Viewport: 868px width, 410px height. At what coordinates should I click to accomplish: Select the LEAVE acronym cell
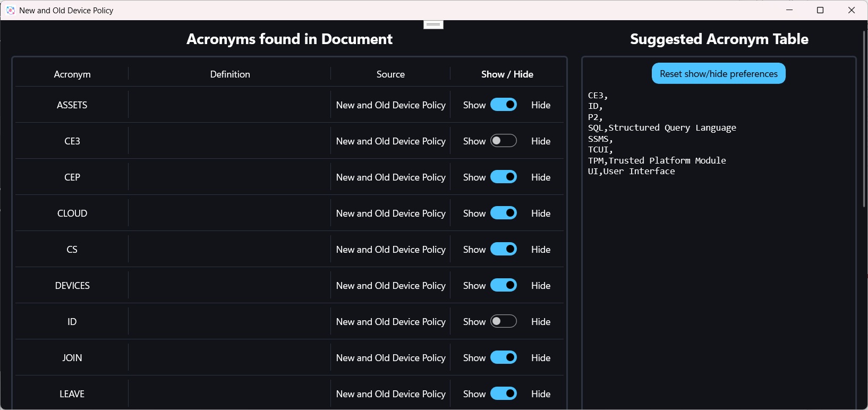[72, 394]
